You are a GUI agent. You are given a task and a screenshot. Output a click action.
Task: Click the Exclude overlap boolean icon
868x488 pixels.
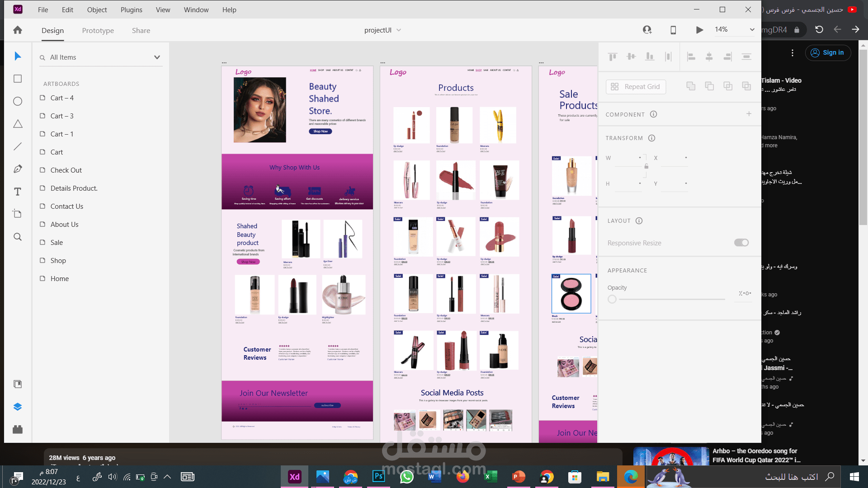coord(746,86)
